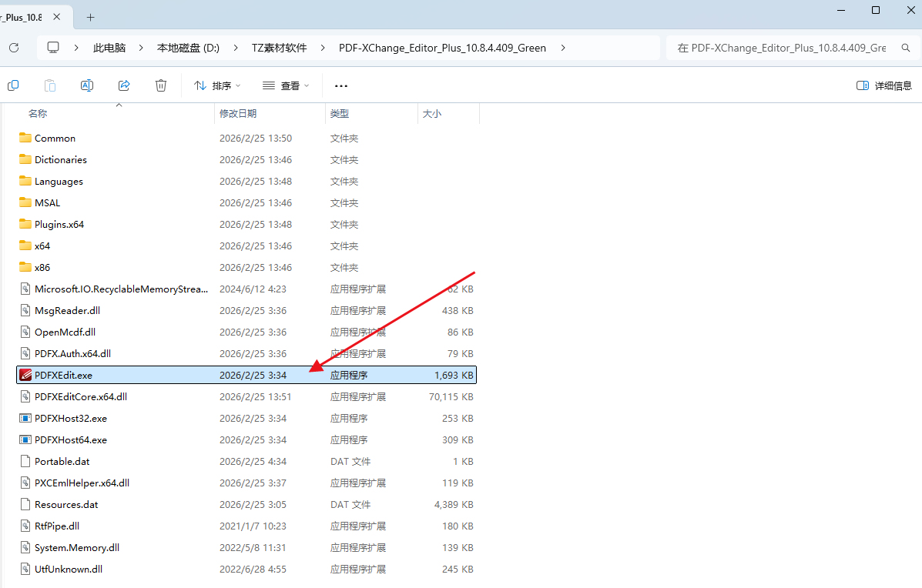Select the Plugins.x64 folder name

point(59,225)
